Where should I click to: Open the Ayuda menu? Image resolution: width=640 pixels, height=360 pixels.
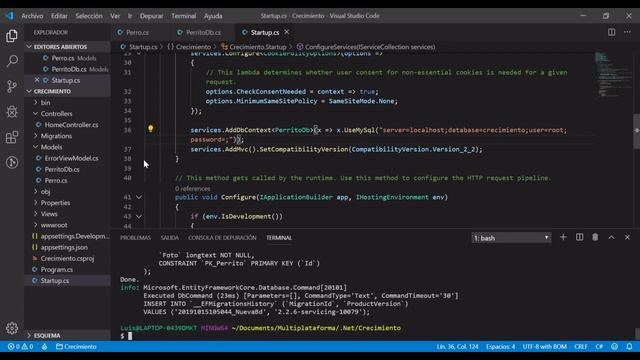point(213,16)
